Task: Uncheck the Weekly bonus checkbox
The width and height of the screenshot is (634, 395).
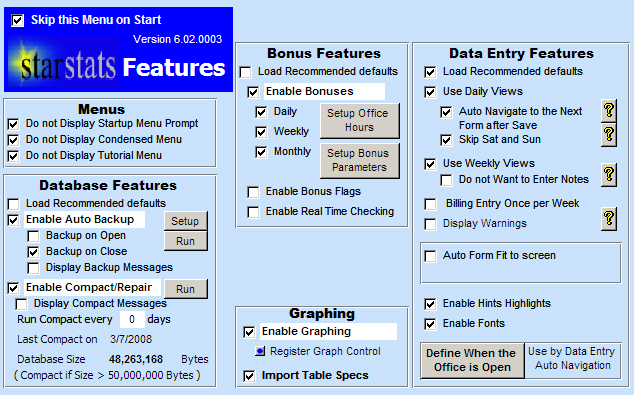Action: tap(261, 132)
